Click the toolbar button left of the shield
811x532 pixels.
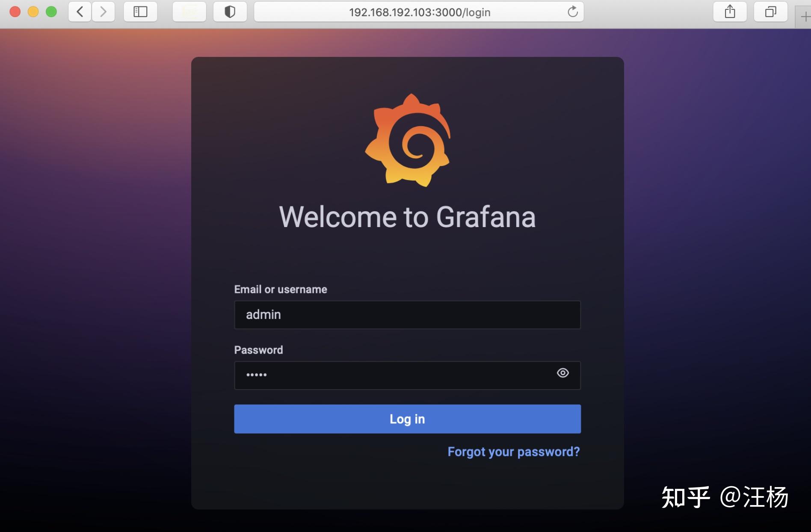coord(189,12)
